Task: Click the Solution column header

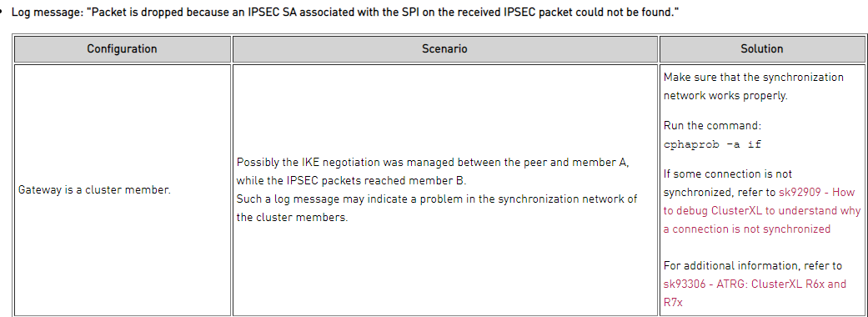Action: [762, 48]
